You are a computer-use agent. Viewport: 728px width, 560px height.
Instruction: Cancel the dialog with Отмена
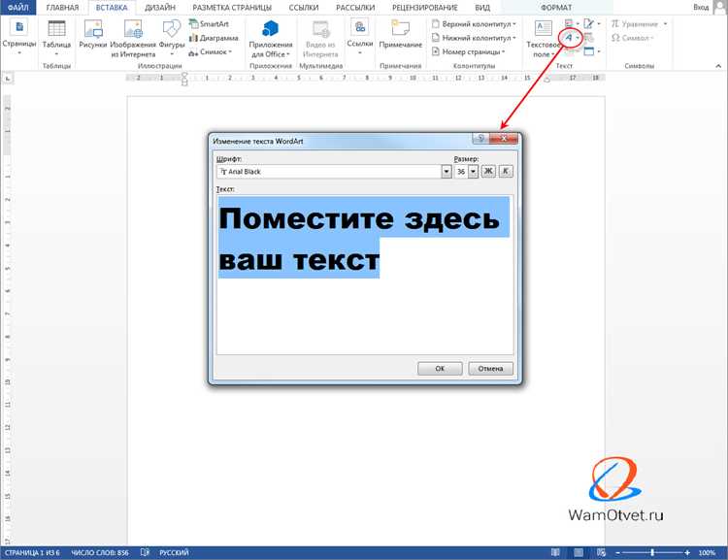491,368
